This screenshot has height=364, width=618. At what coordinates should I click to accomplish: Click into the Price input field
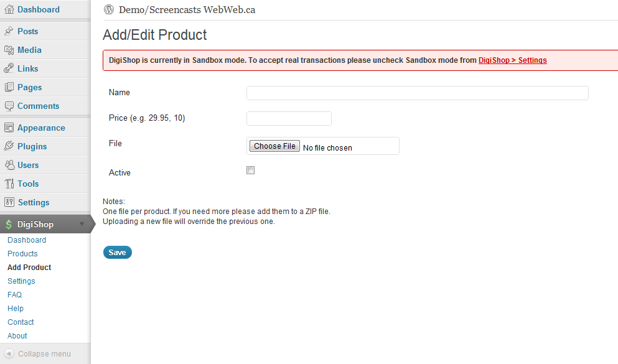[289, 119]
